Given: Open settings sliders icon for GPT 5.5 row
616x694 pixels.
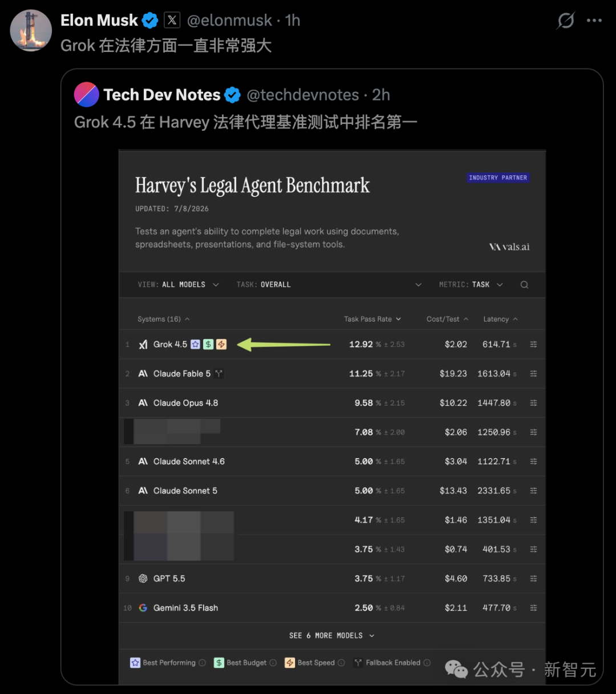Looking at the screenshot, I should pyautogui.click(x=533, y=579).
